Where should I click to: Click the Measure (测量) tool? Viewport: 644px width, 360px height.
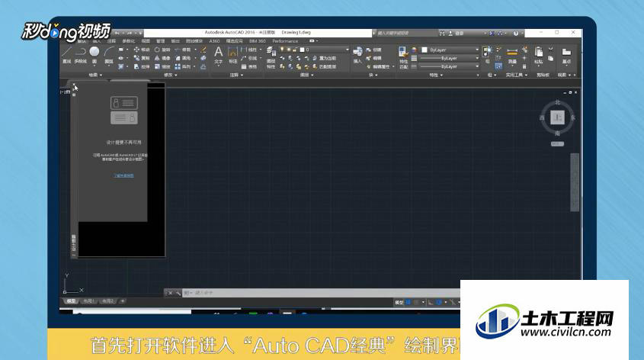(x=512, y=55)
